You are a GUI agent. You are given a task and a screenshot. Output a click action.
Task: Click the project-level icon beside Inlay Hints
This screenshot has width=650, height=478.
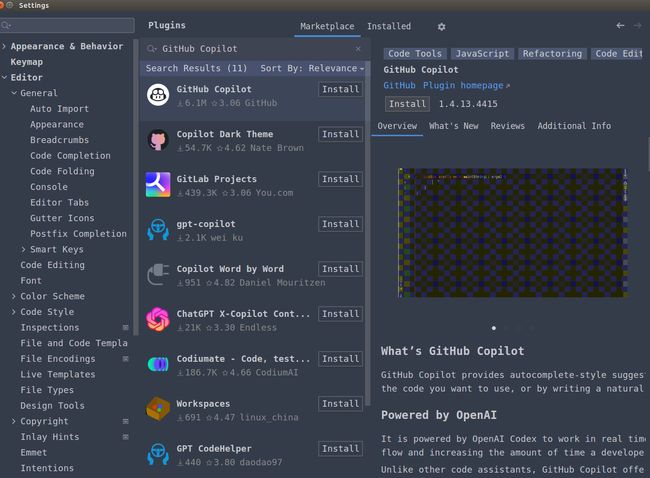(x=126, y=437)
